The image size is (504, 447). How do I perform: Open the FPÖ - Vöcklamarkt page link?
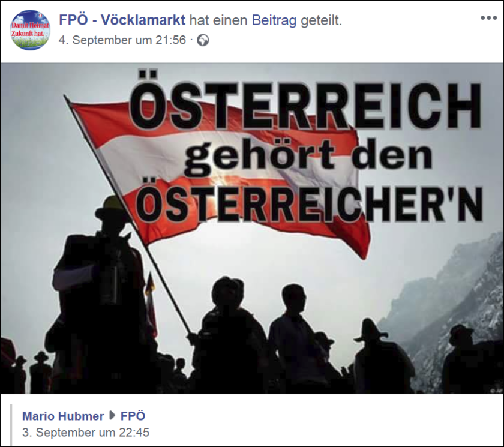122,20
